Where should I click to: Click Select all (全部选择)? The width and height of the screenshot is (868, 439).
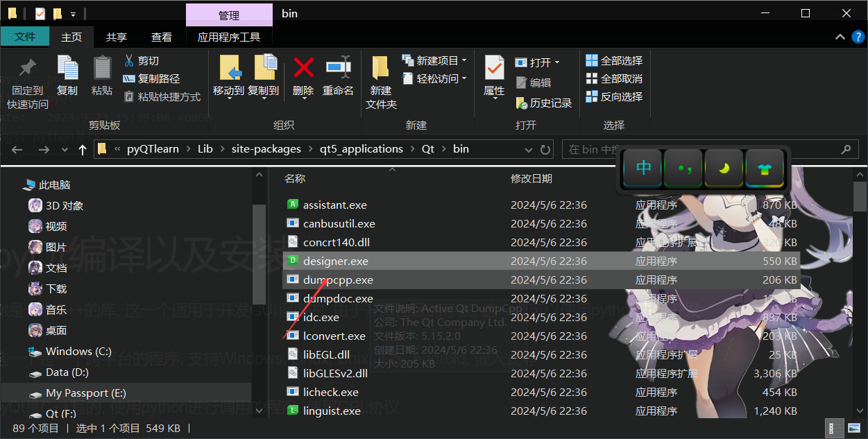615,60
